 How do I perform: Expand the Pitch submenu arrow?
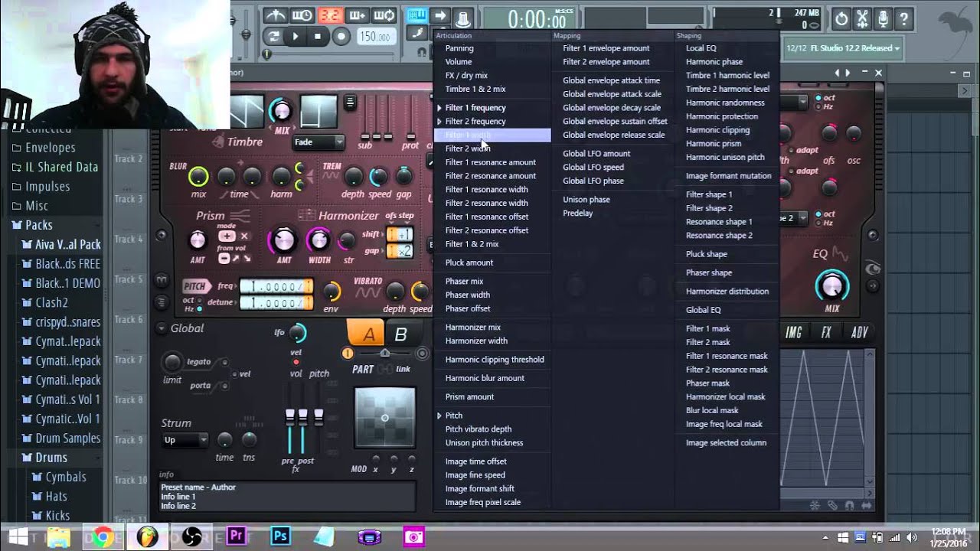tap(439, 416)
